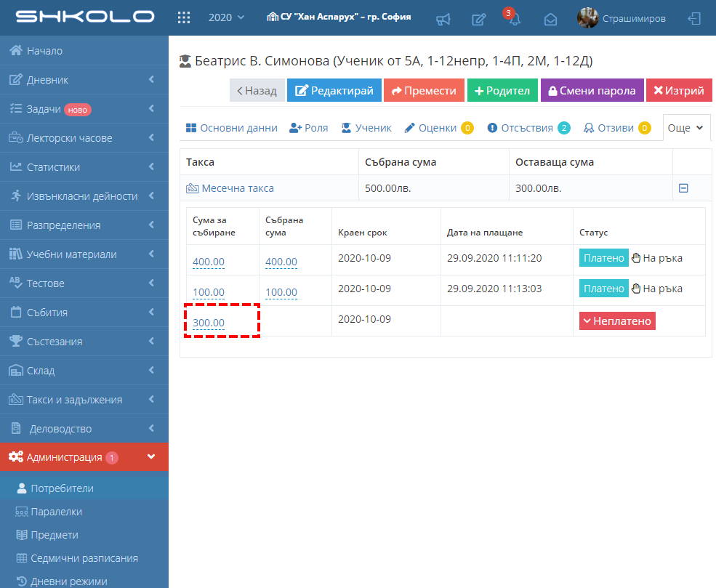Expand the Разпределения sidebar menu
This screenshot has width=716, height=588.
coord(84,225)
